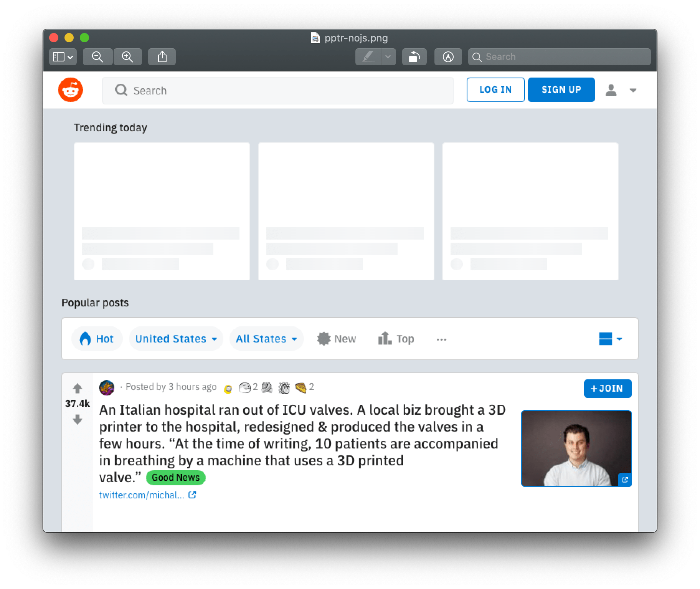Click the Reddit logo icon

(71, 90)
